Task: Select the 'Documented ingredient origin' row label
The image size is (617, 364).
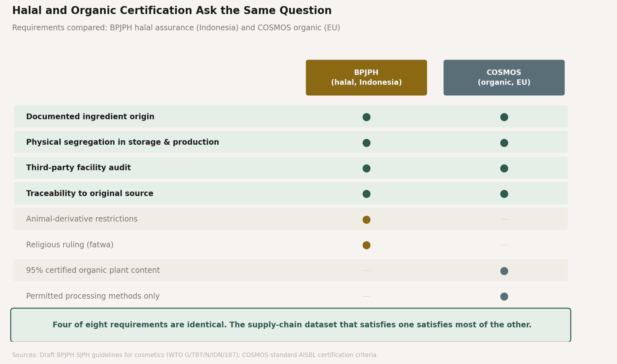Action: tap(90, 117)
